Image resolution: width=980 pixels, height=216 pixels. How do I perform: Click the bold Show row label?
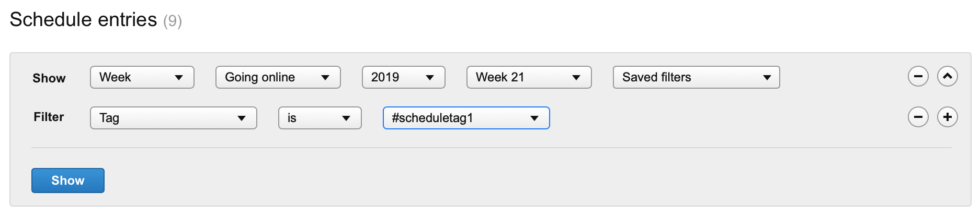click(x=49, y=78)
